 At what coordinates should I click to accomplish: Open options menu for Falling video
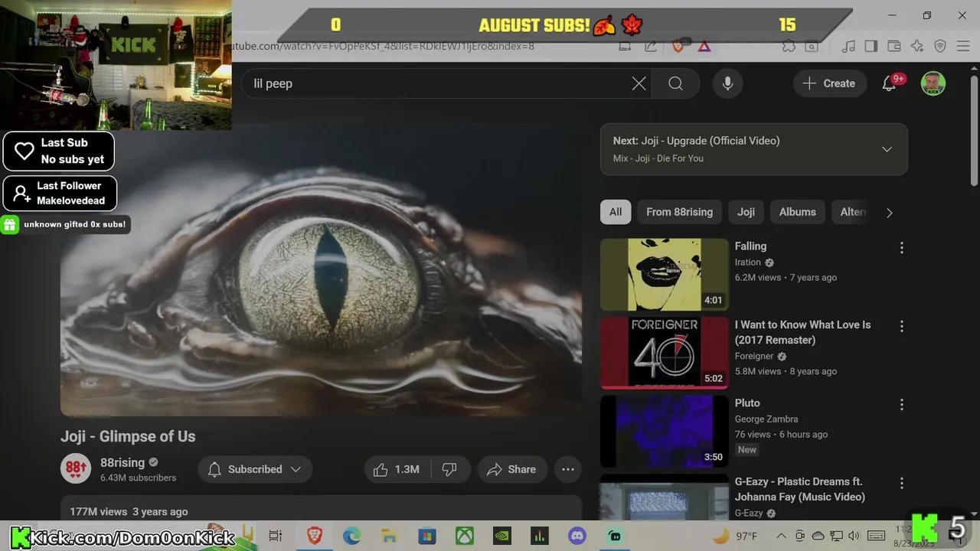[x=901, y=248]
